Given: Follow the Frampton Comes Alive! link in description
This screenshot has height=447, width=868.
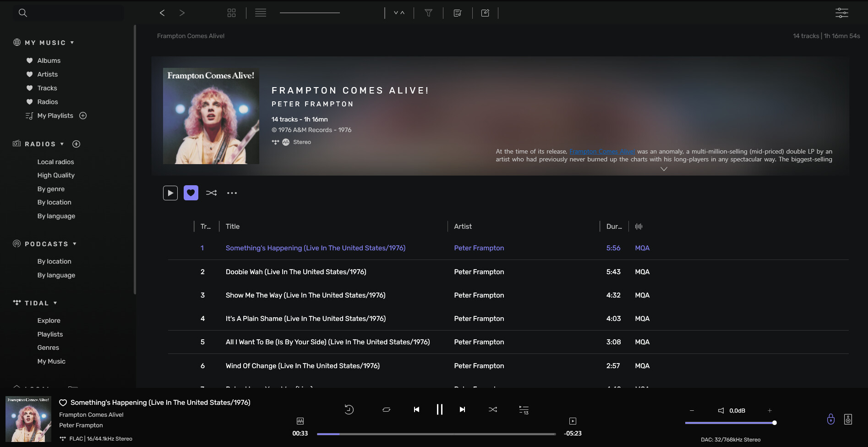Looking at the screenshot, I should pos(602,152).
